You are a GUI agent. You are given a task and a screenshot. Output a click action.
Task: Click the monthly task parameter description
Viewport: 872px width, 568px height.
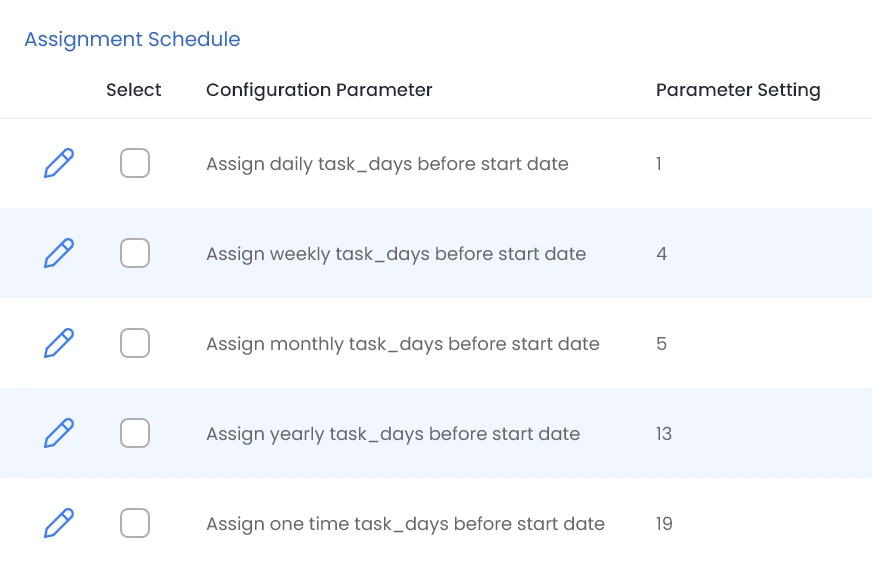(x=402, y=344)
